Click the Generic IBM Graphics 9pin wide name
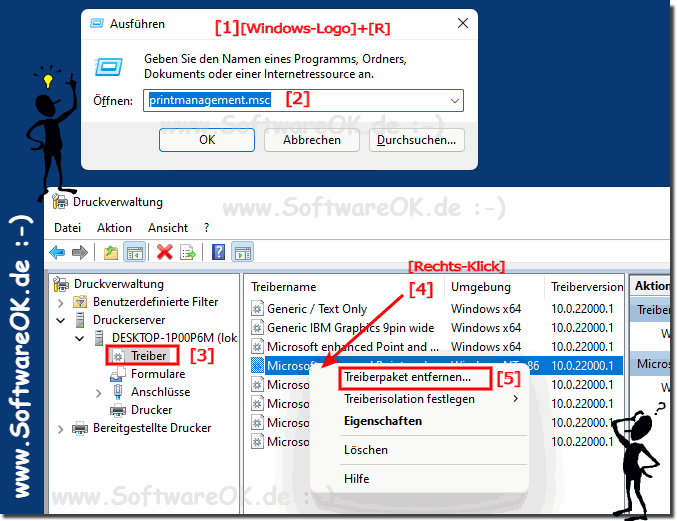677x521 pixels. click(x=351, y=328)
